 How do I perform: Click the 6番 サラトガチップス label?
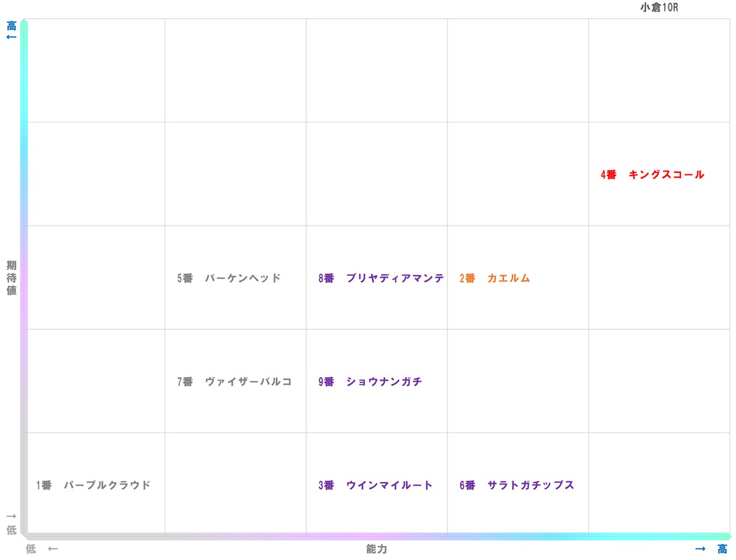tap(517, 485)
